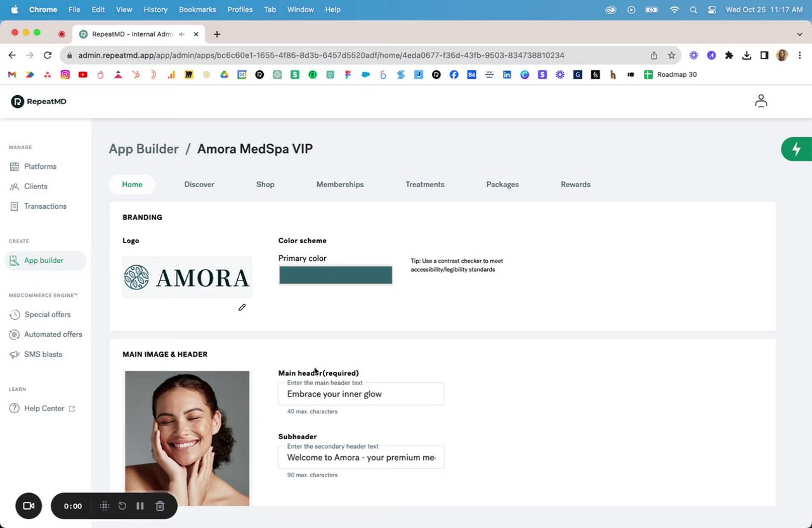Viewport: 812px width, 528px height.
Task: Switch to the Packages tab
Action: click(x=502, y=185)
